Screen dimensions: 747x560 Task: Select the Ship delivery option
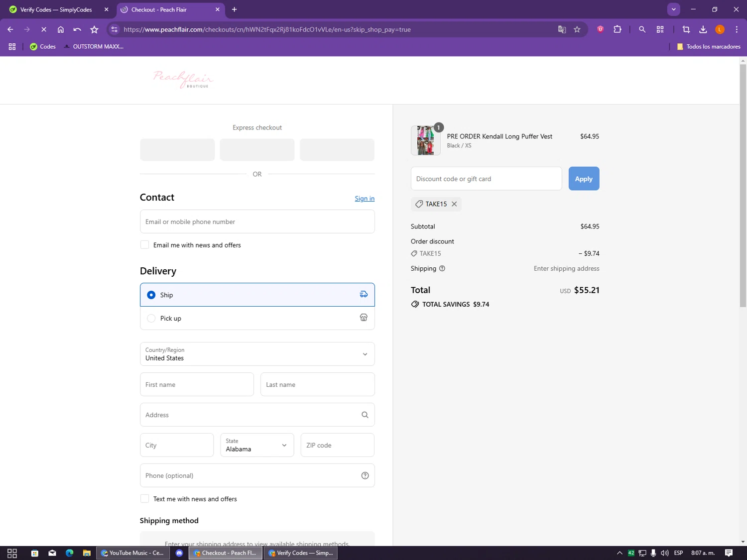[x=257, y=295]
